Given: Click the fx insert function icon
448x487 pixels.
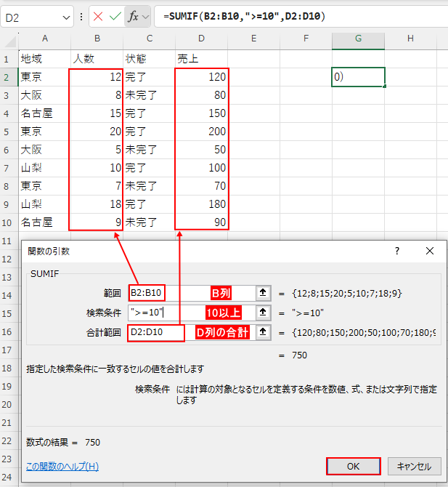Looking at the screenshot, I should click(x=133, y=17).
